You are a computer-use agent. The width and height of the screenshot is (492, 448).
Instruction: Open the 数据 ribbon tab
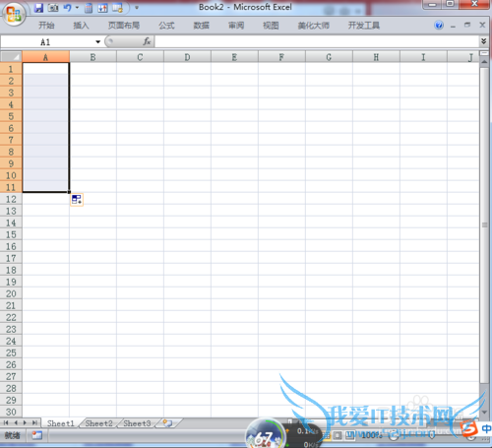click(202, 26)
